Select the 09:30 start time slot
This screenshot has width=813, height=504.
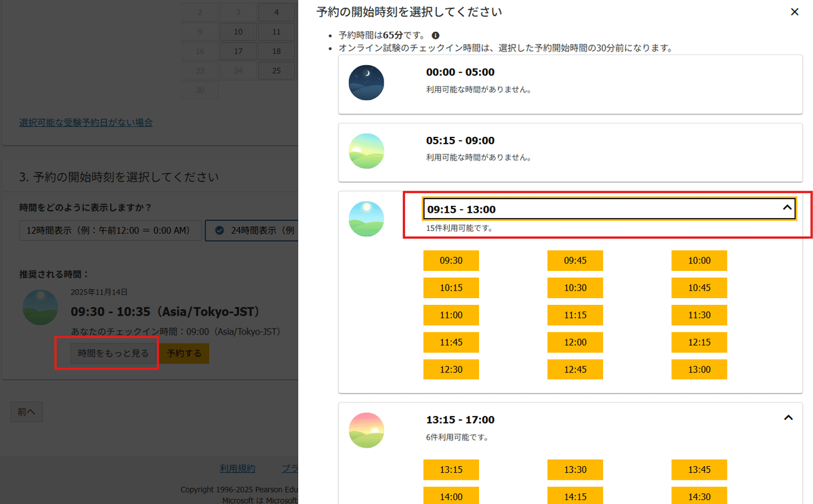pyautogui.click(x=451, y=260)
